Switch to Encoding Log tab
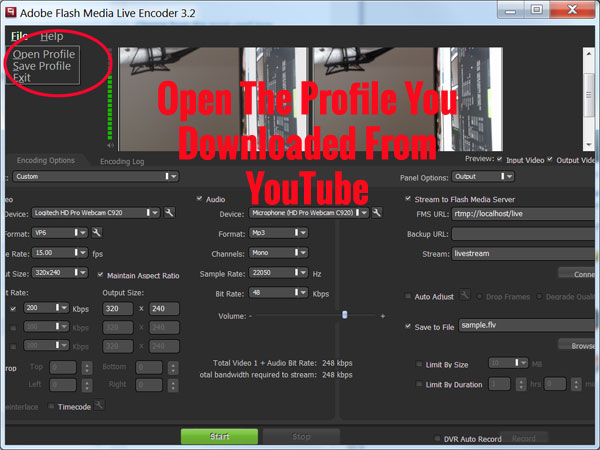The height and width of the screenshot is (450, 600). pos(122,161)
